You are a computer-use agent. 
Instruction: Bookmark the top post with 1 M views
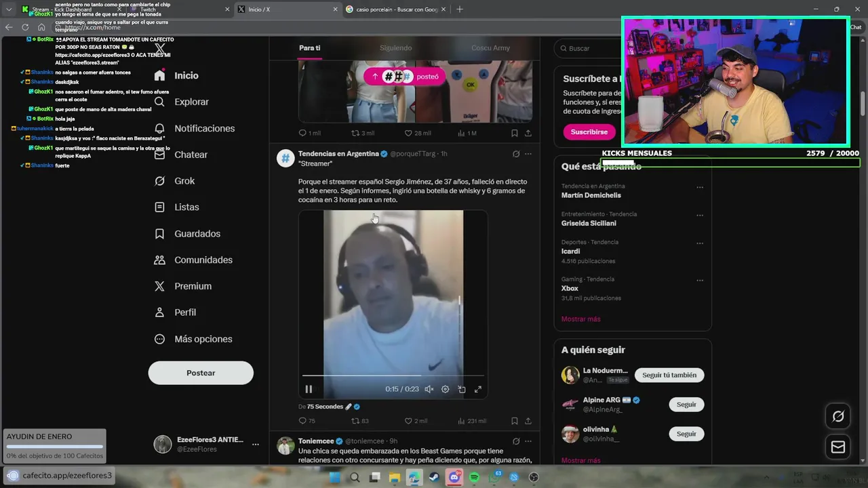[x=515, y=134]
